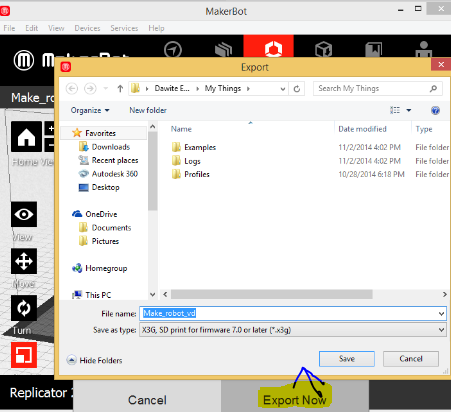Open the Library stack icon tab
This screenshot has height=412, width=451.
tap(223, 49)
